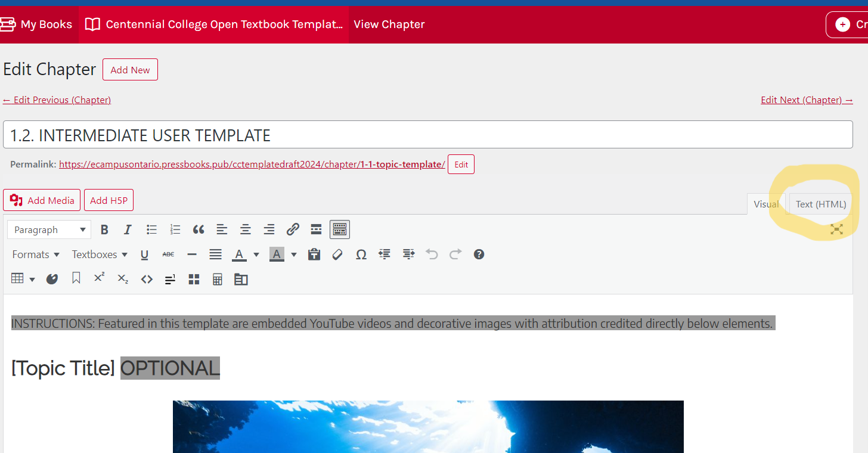Insert a special character with omega icon
Viewport: 868px width, 453px height.
click(x=361, y=255)
